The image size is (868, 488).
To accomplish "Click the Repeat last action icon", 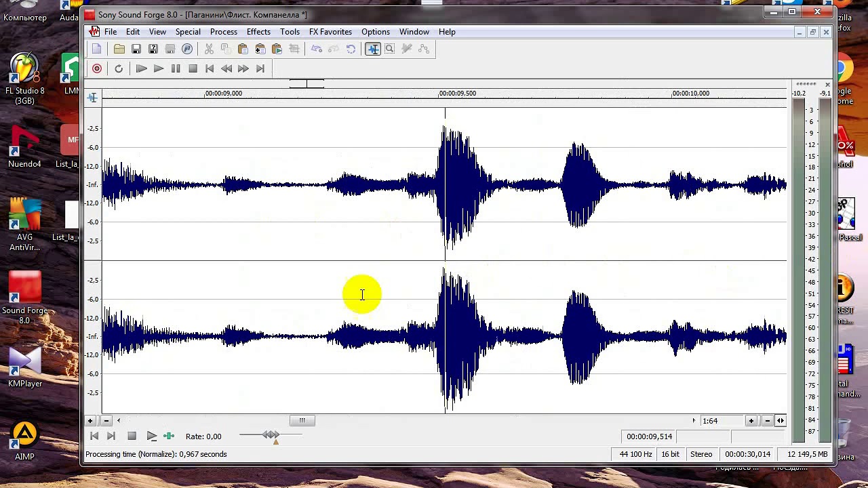I will click(x=351, y=49).
